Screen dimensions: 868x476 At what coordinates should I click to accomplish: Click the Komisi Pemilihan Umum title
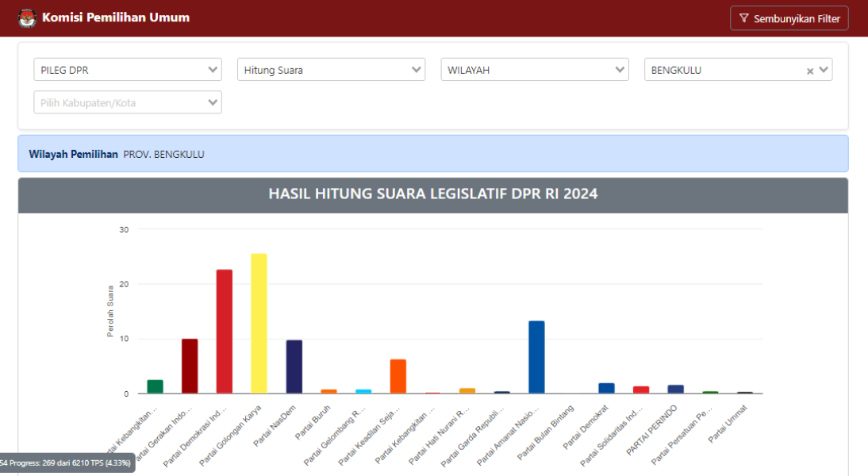coord(116,17)
